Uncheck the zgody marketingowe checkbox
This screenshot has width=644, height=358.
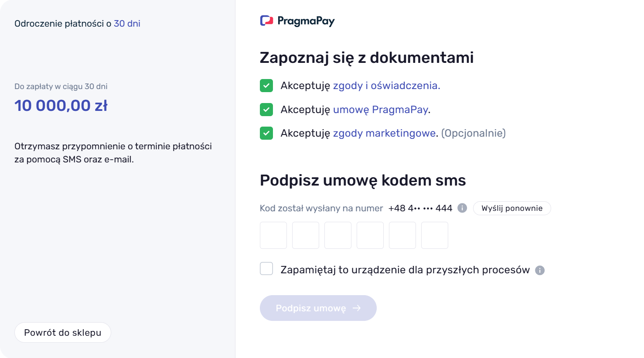[266, 133]
